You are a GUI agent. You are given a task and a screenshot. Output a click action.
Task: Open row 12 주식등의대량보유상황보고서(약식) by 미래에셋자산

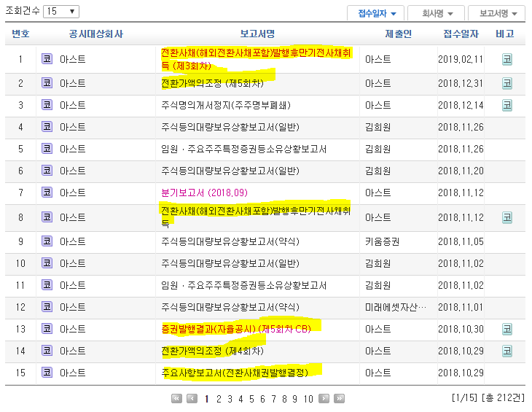(230, 307)
